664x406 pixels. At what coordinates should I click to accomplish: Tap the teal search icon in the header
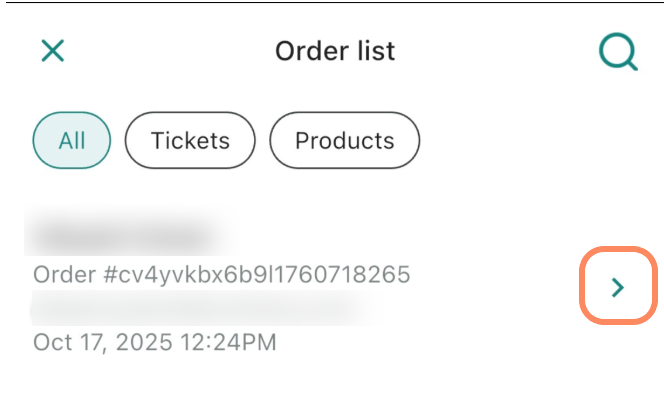(x=617, y=52)
